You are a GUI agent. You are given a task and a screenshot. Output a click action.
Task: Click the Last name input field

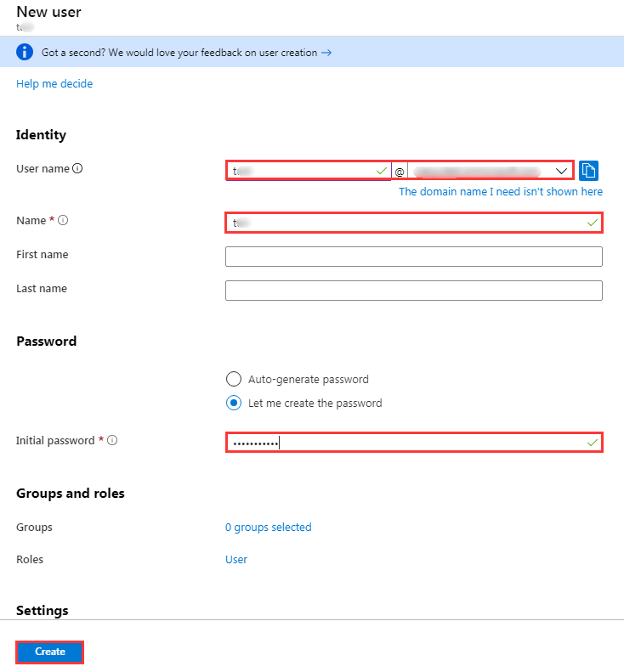pyautogui.click(x=413, y=291)
